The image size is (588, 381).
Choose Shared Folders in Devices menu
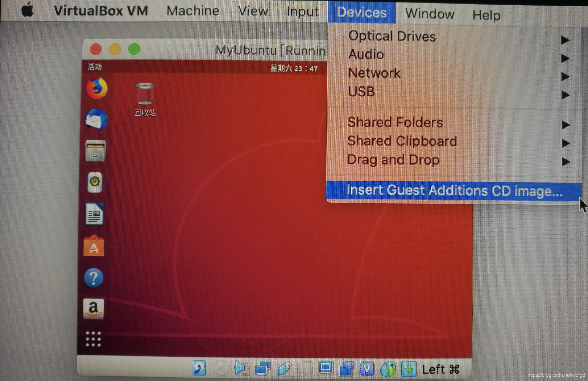(454, 123)
